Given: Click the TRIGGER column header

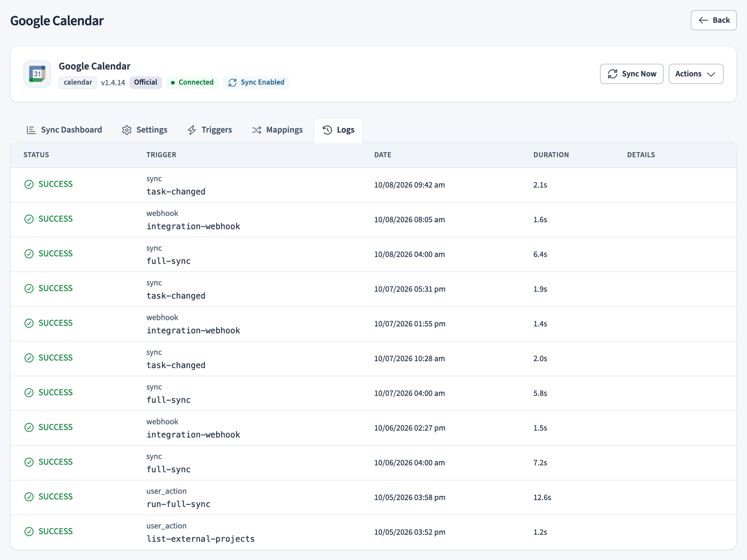Looking at the screenshot, I should point(162,155).
